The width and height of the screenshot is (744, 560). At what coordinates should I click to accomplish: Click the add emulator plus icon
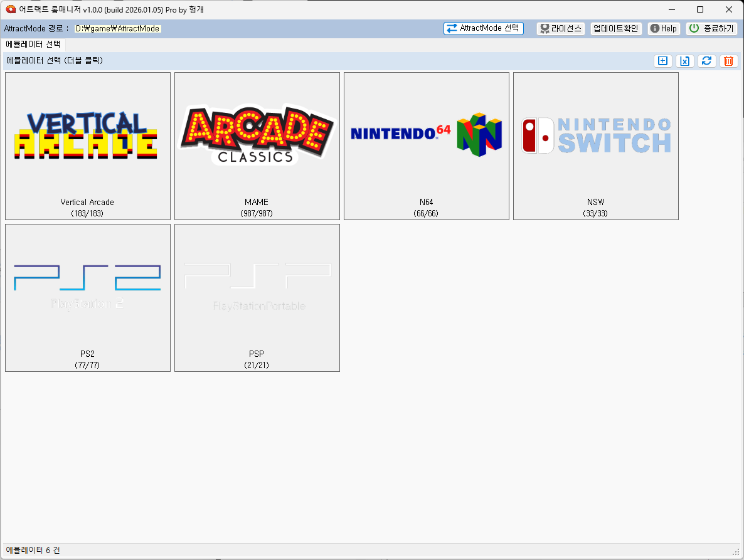coord(663,61)
